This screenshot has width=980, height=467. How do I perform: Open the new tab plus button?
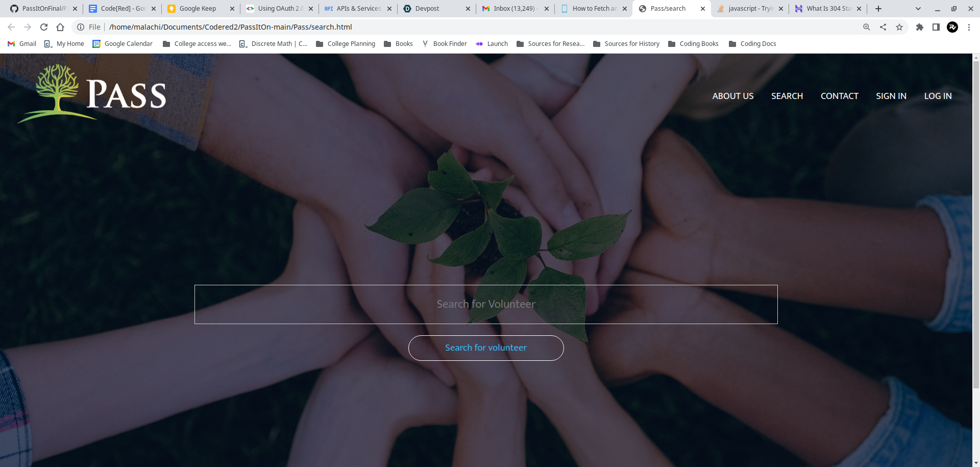click(878, 9)
